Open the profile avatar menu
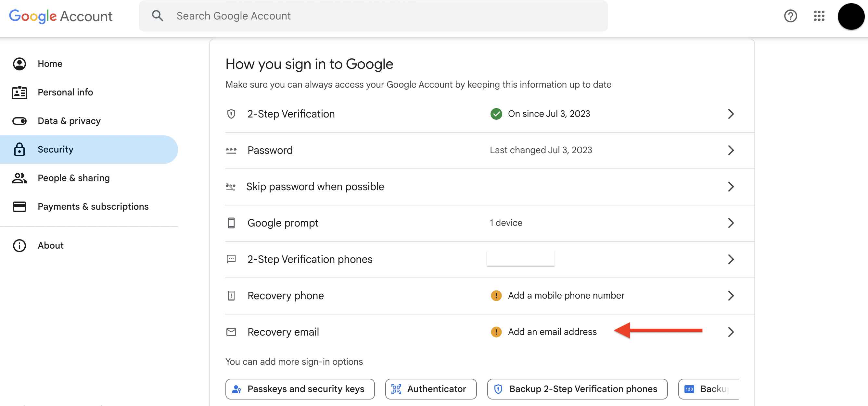868x406 pixels. point(851,16)
